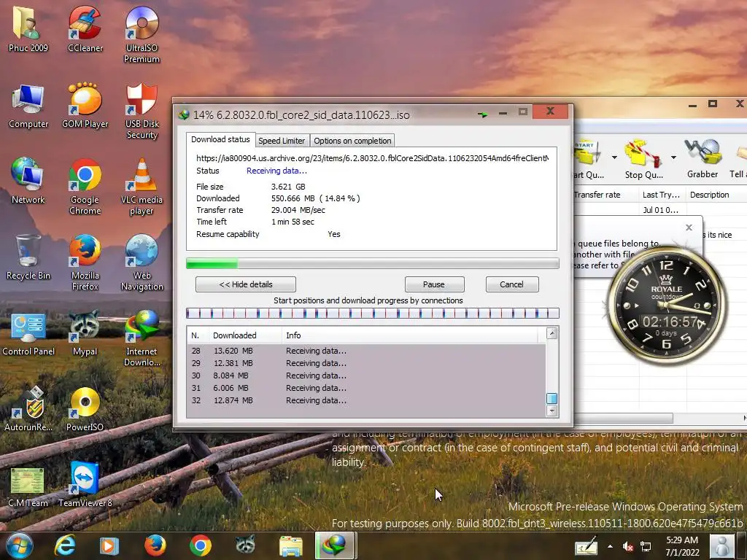The width and height of the screenshot is (747, 560).
Task: Switch to Options on completion tab
Action: [352, 141]
